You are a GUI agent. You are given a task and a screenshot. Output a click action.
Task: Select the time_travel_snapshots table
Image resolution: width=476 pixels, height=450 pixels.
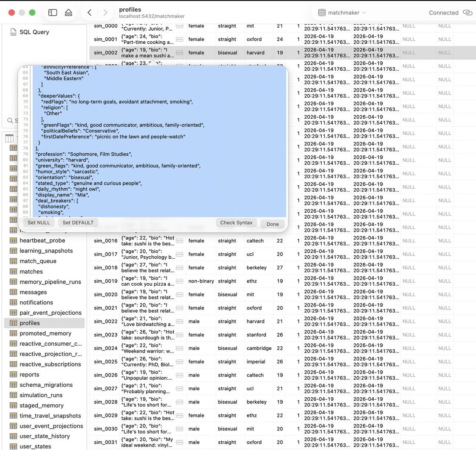50,416
